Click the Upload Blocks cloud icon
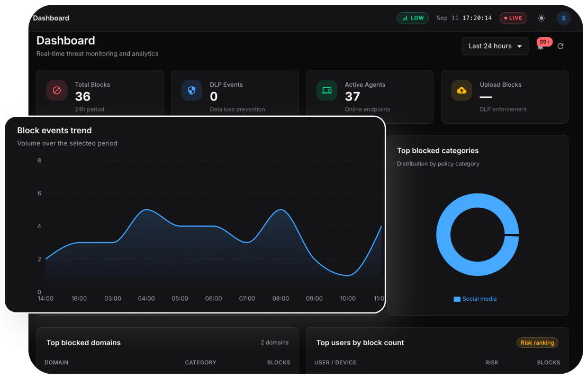The height and width of the screenshot is (379, 588). pyautogui.click(x=462, y=90)
